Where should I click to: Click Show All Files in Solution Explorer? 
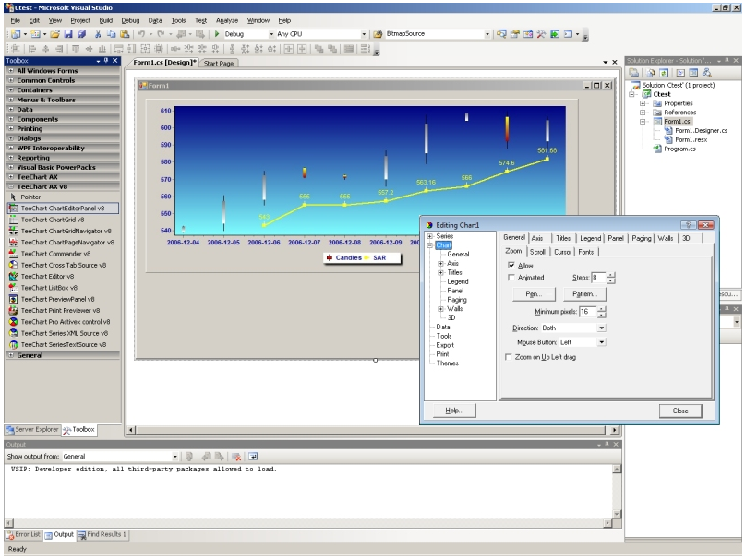651,73
